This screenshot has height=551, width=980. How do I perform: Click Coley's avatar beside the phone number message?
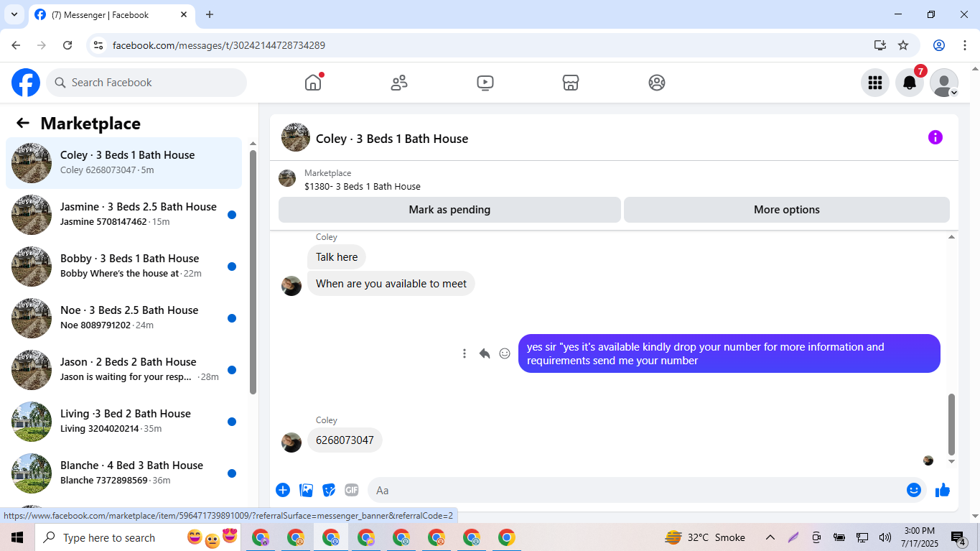point(291,442)
